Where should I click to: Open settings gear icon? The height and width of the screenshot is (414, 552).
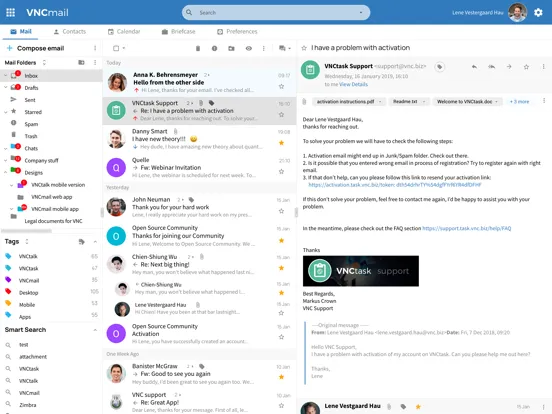click(x=538, y=13)
